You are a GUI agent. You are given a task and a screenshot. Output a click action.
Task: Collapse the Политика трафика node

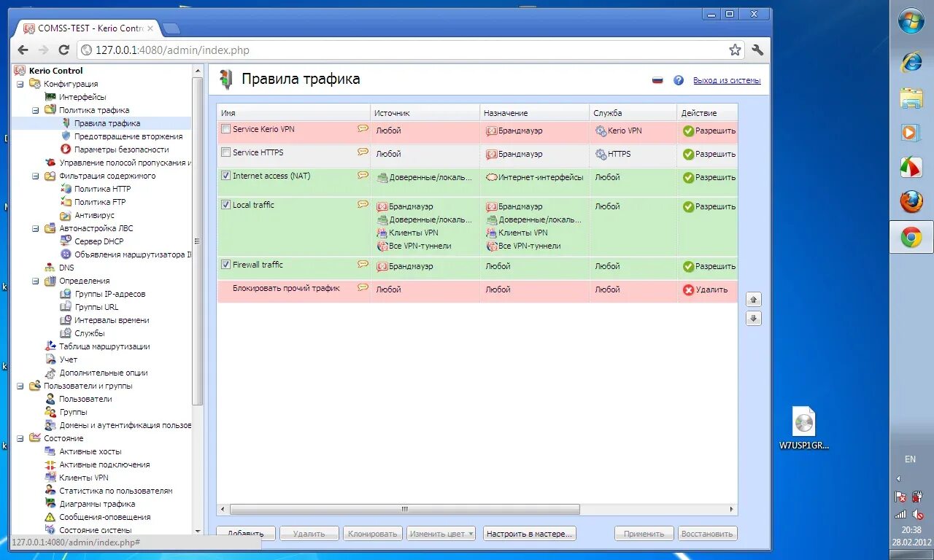pyautogui.click(x=35, y=110)
